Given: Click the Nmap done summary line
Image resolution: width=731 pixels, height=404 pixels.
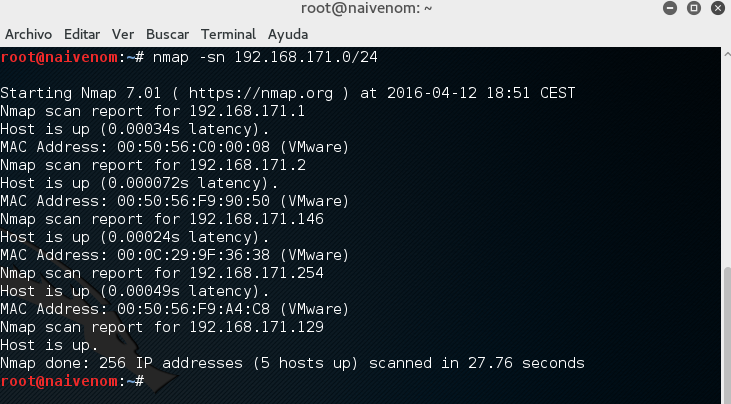Looking at the screenshot, I should (292, 363).
